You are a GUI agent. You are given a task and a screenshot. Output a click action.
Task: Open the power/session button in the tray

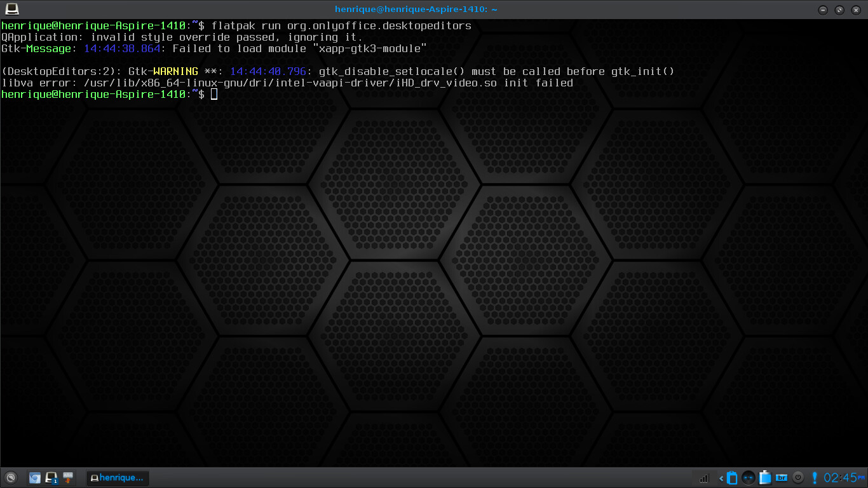tap(798, 477)
